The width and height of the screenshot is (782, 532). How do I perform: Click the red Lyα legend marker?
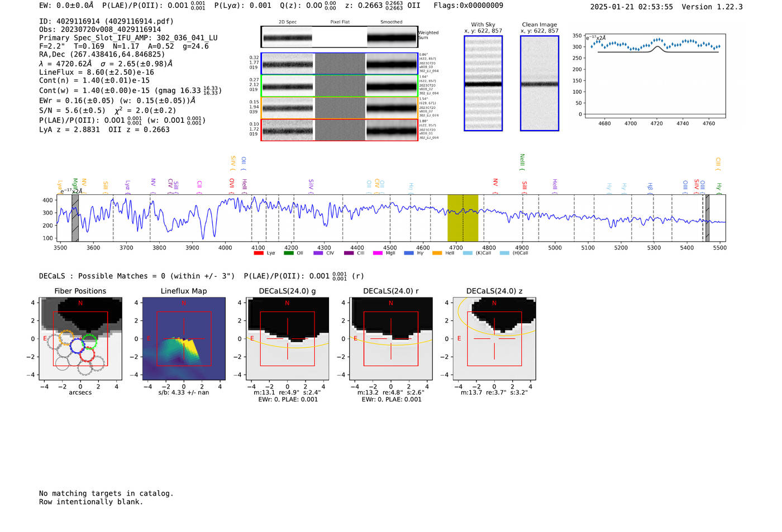tap(259, 253)
